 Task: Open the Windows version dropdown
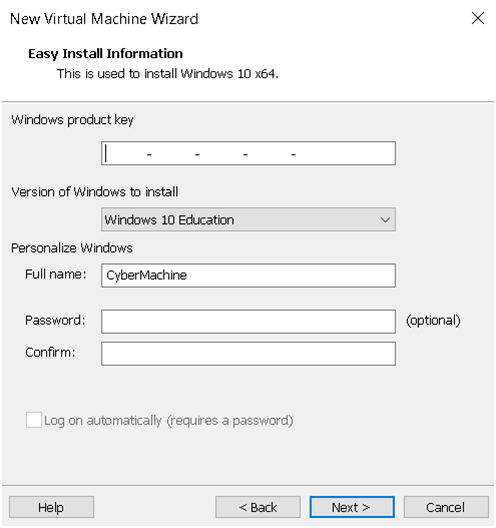pos(248,220)
